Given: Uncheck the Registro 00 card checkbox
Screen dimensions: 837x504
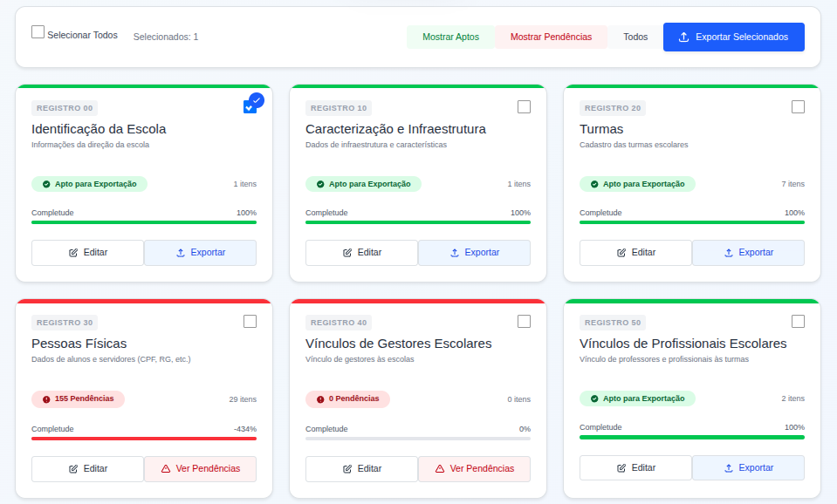Looking at the screenshot, I should 250,106.
